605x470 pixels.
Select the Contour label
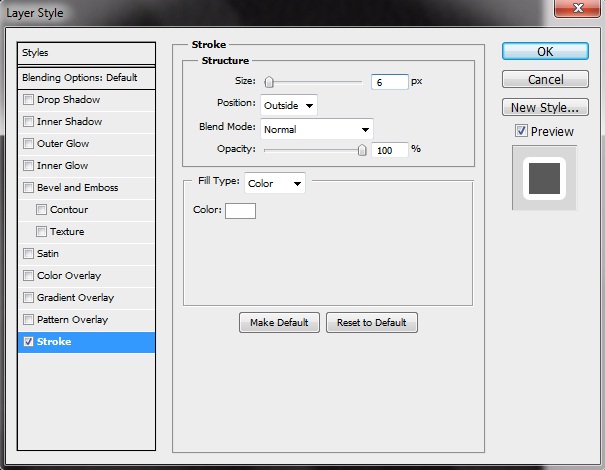coord(69,210)
